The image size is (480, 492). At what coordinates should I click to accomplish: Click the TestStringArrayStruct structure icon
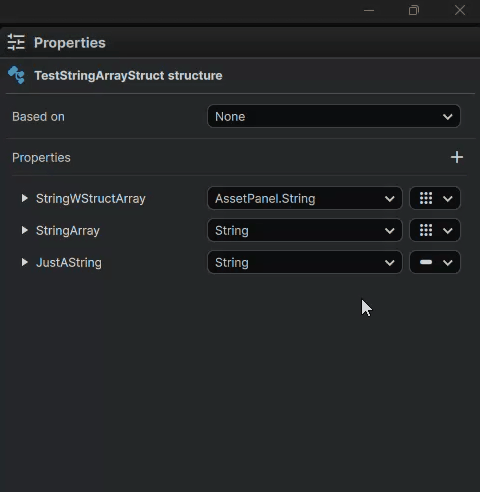(x=16, y=75)
